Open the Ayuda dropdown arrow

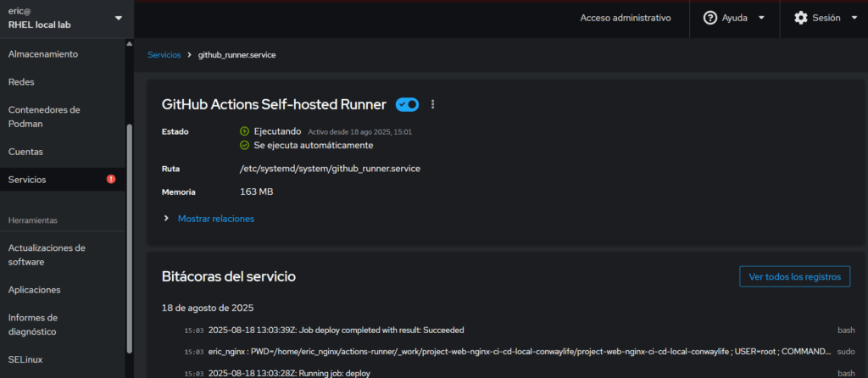coord(761,18)
